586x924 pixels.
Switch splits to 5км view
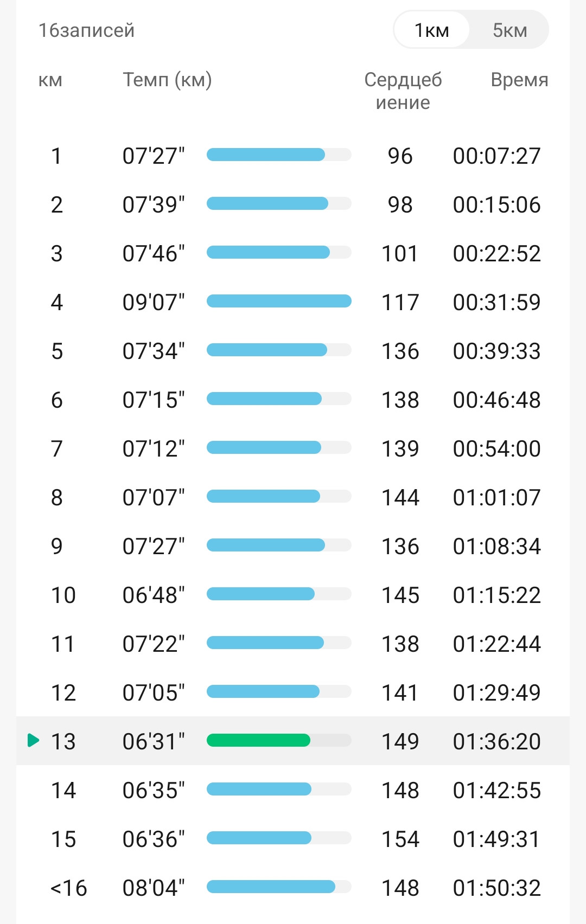click(x=509, y=30)
